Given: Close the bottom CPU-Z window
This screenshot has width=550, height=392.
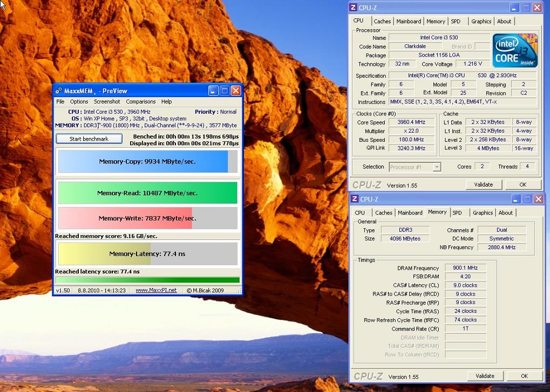Looking at the screenshot, I should coord(539,199).
